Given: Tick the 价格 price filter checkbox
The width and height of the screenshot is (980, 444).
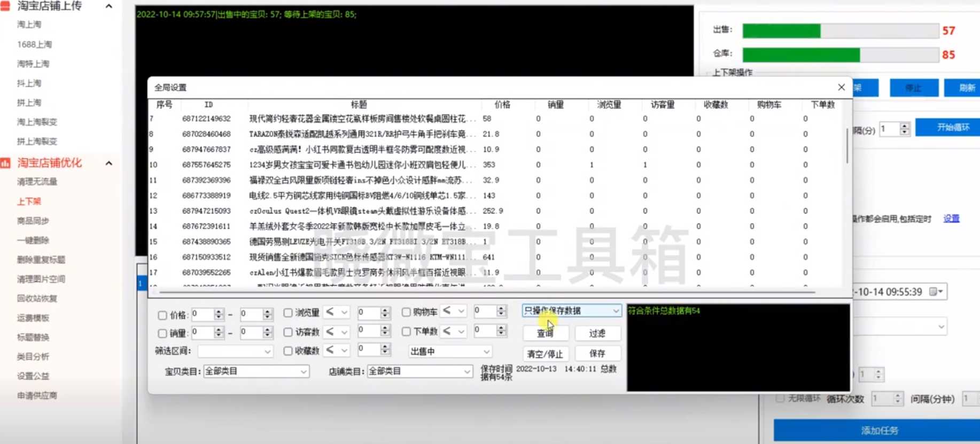Looking at the screenshot, I should pos(162,315).
